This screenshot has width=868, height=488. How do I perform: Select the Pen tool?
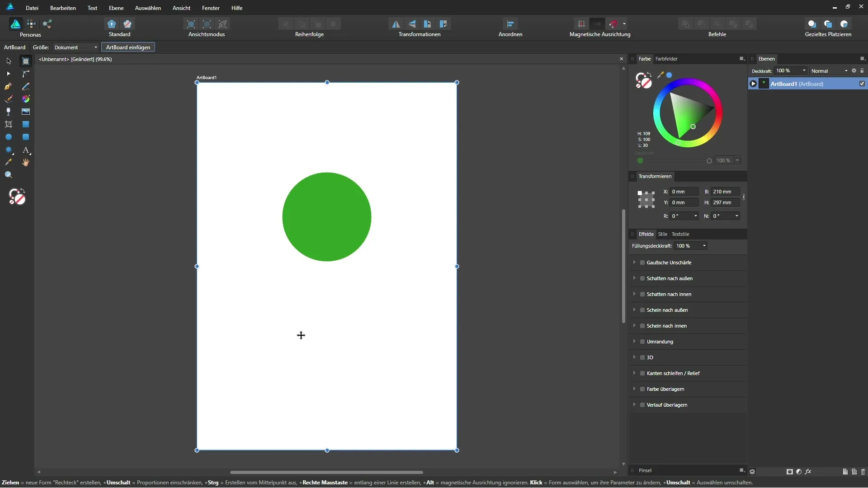[x=9, y=86]
